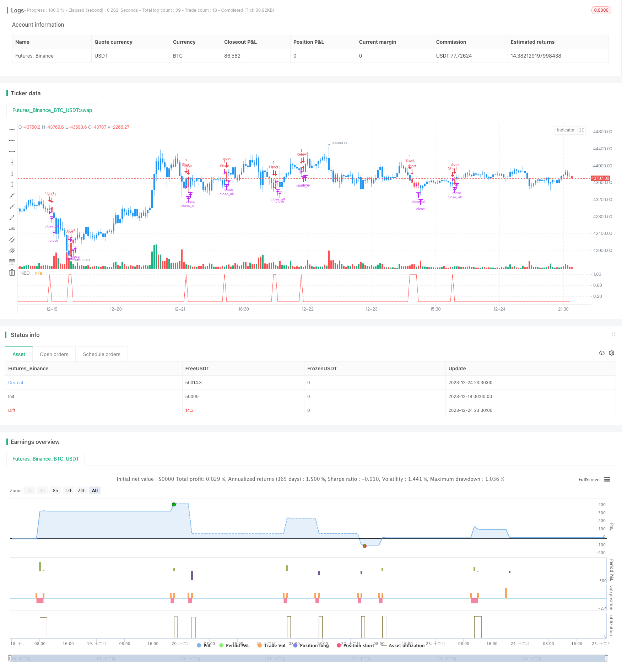The image size is (622, 672).
Task: Click the Estimated returns column header
Action: click(x=532, y=42)
